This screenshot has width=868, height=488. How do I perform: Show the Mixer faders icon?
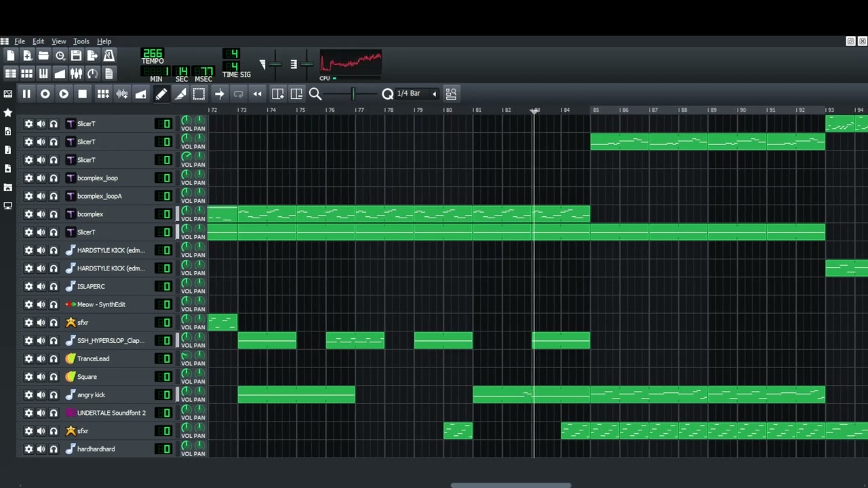tap(76, 73)
